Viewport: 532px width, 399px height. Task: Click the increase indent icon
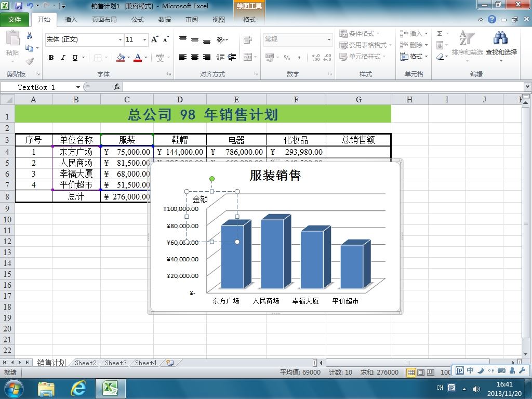tap(232, 57)
